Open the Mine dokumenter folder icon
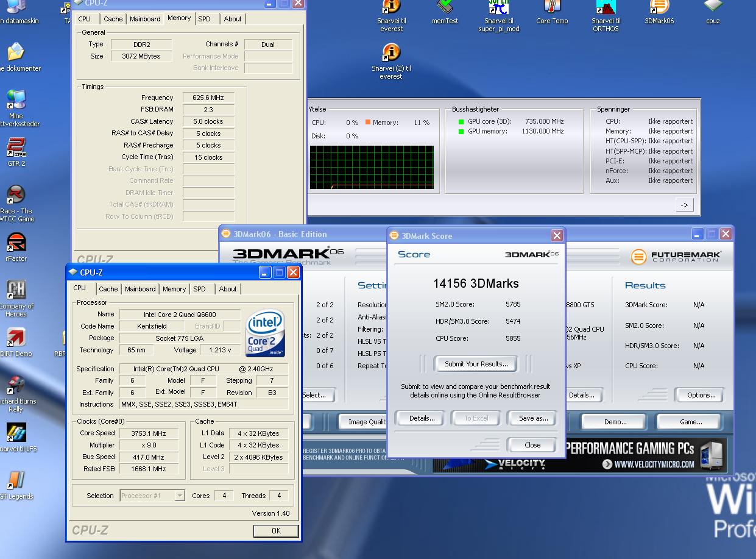The height and width of the screenshot is (559, 756). [16, 52]
